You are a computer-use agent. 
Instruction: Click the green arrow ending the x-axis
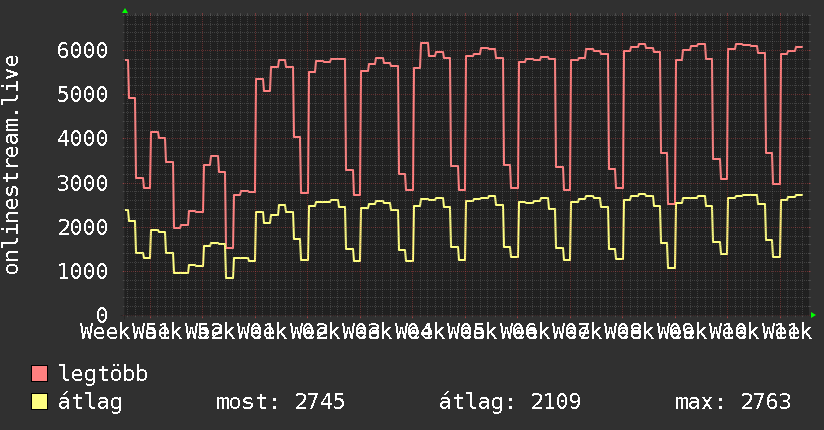coord(813,315)
